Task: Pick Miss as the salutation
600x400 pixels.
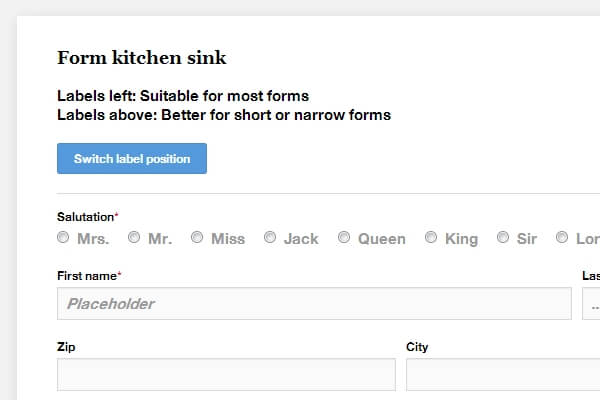Action: point(198,238)
